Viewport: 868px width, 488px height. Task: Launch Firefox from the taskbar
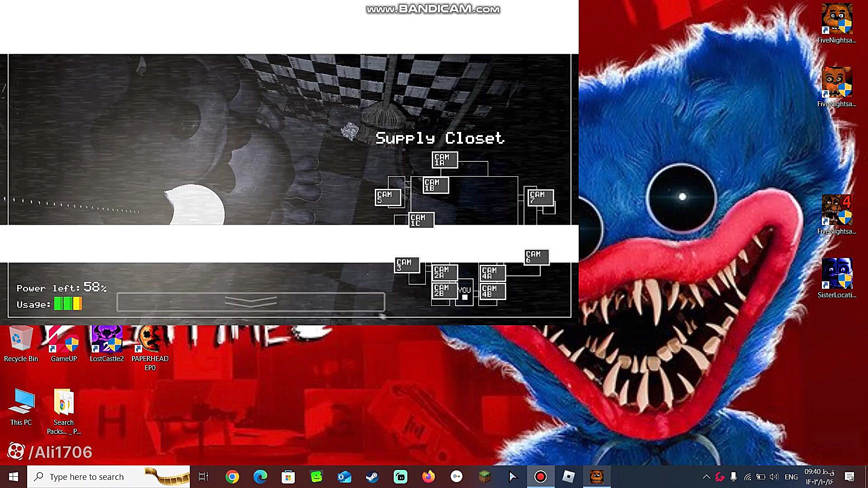tap(429, 477)
